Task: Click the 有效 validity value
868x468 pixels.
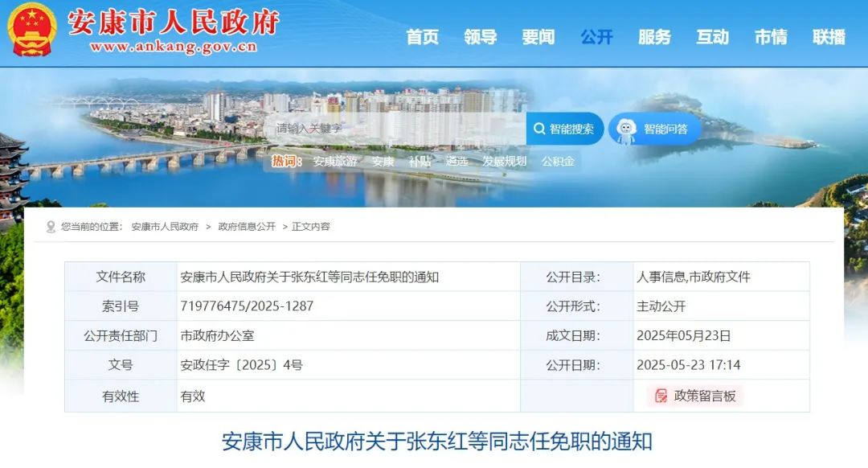Action: pyautogui.click(x=193, y=396)
